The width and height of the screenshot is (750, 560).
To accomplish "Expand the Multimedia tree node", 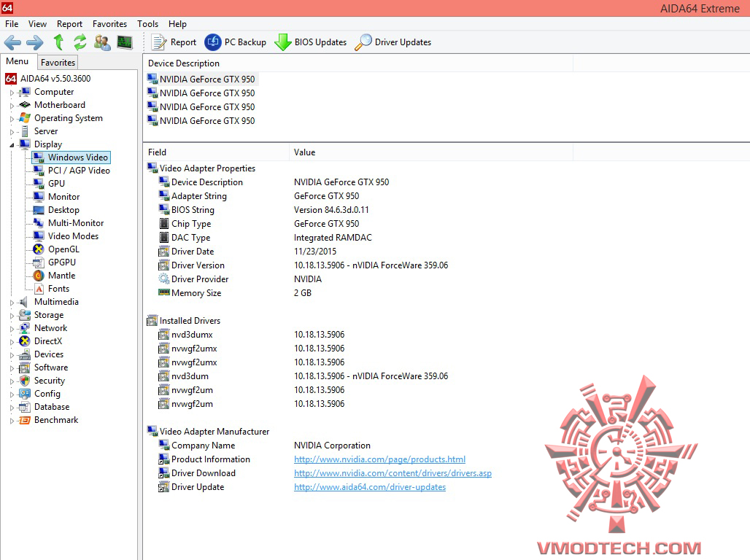I will pos(12,302).
